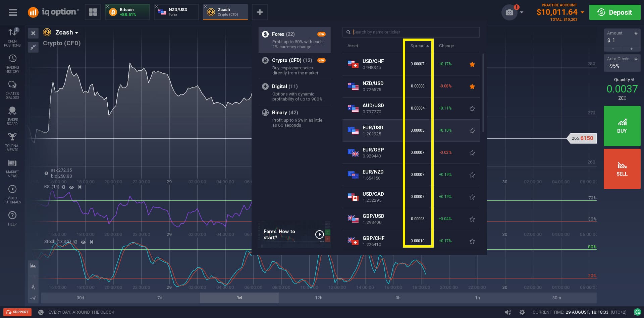Click the red SELL button
Viewport: 644px width, 318px height.
tap(622, 169)
